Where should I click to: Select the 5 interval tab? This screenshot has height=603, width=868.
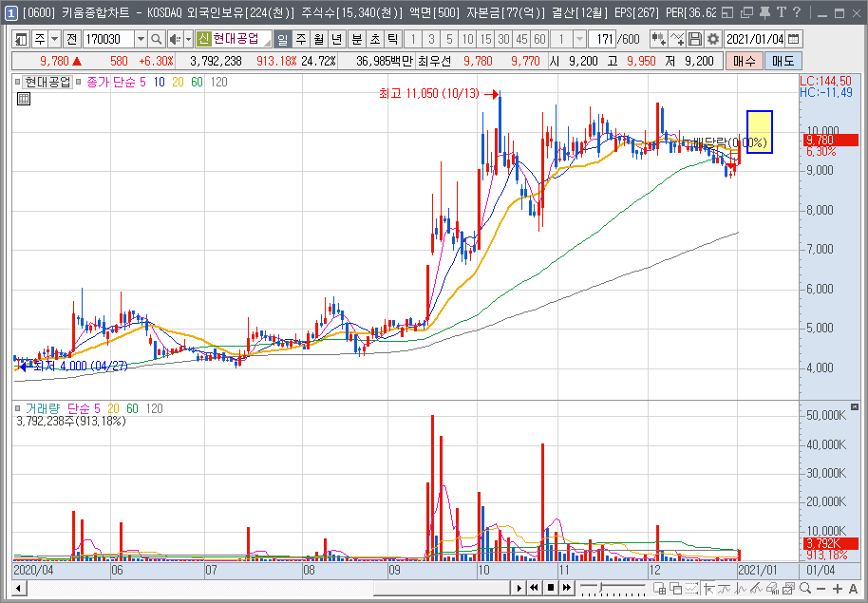click(449, 39)
